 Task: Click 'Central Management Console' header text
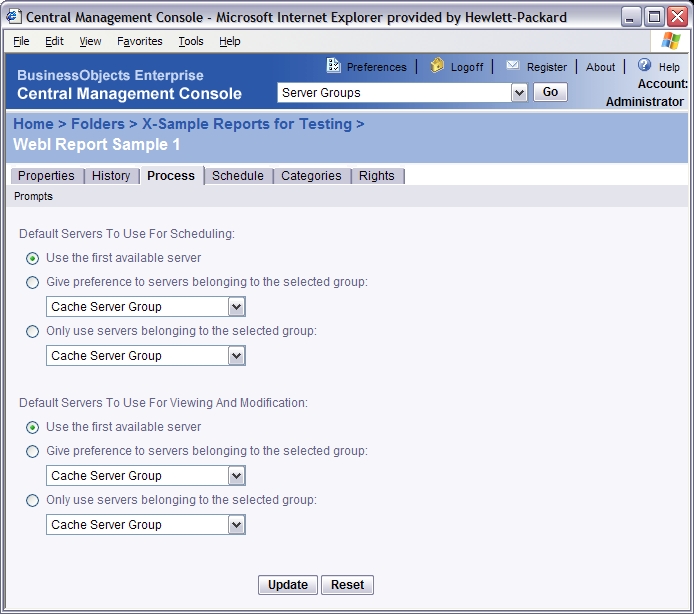129,94
